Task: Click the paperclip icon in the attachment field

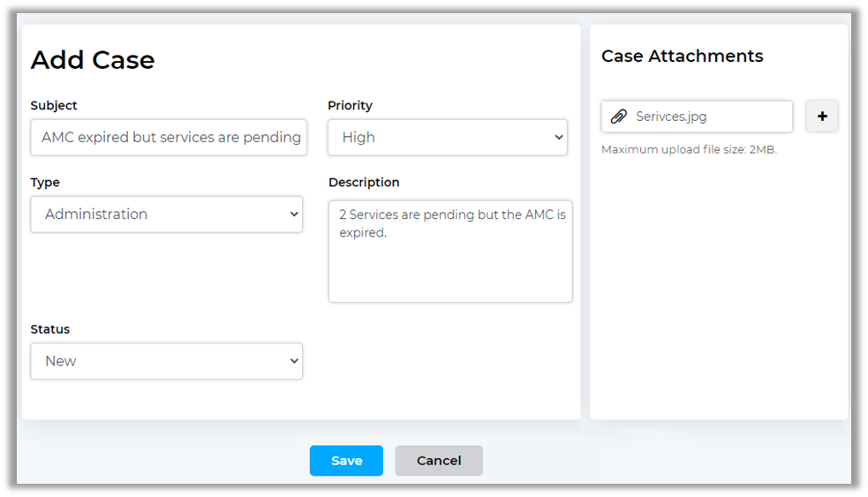Action: coord(619,117)
